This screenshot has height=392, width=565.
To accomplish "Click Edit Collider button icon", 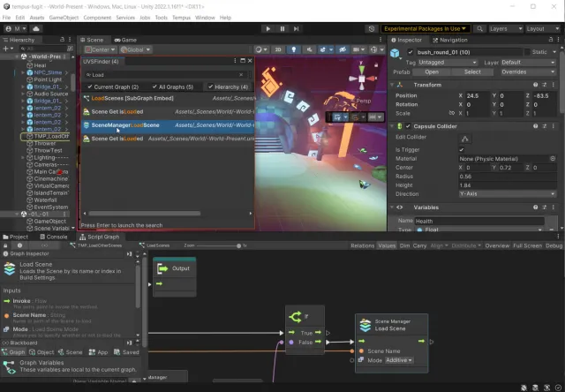I will coord(465,139).
